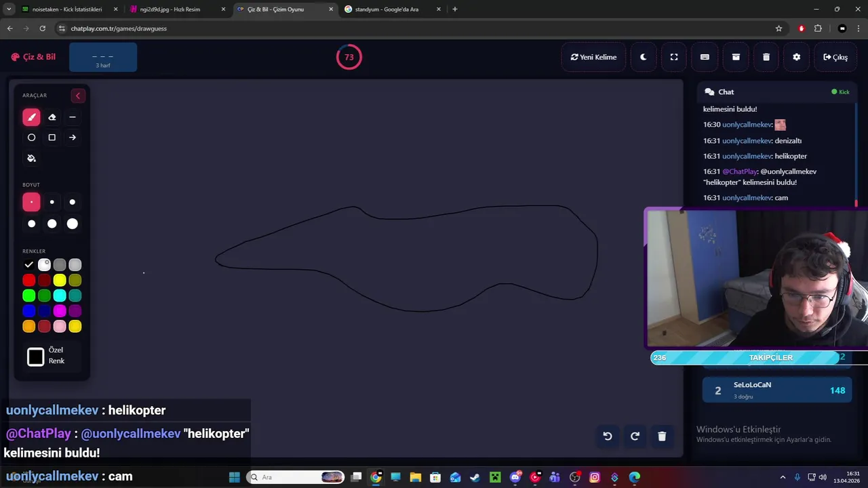Select the Çiz & Bil Çizim Oyunu tab

click(285, 9)
